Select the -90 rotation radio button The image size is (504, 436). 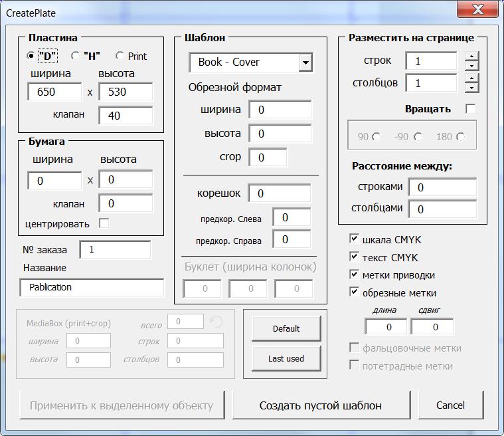[418, 137]
